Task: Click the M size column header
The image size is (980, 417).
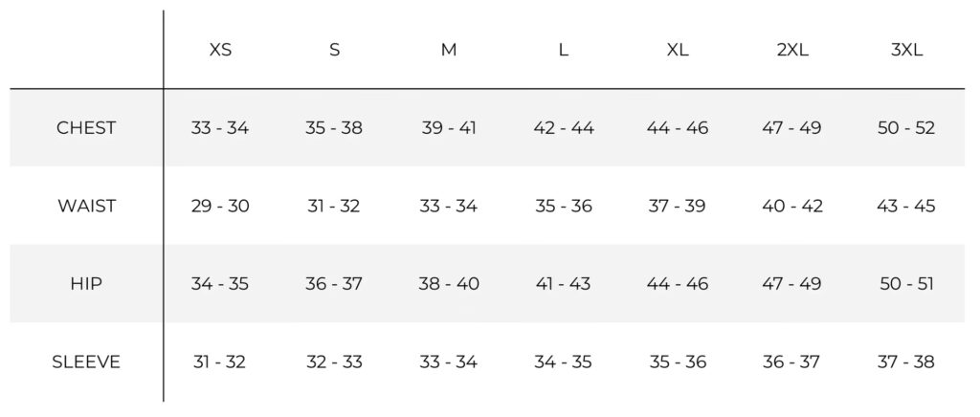Action: click(449, 51)
